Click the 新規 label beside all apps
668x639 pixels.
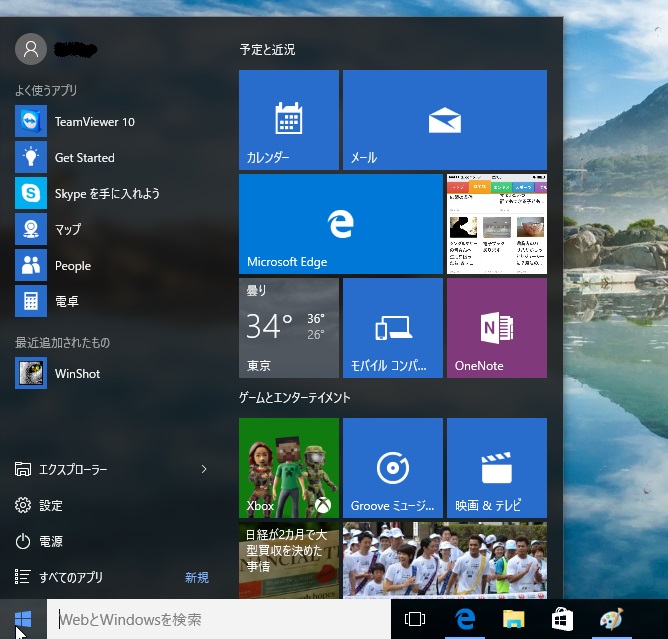[x=197, y=578]
